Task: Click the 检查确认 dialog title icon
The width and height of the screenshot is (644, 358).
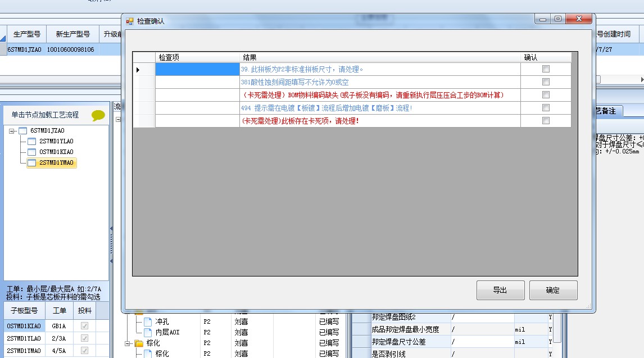Action: tap(130, 21)
